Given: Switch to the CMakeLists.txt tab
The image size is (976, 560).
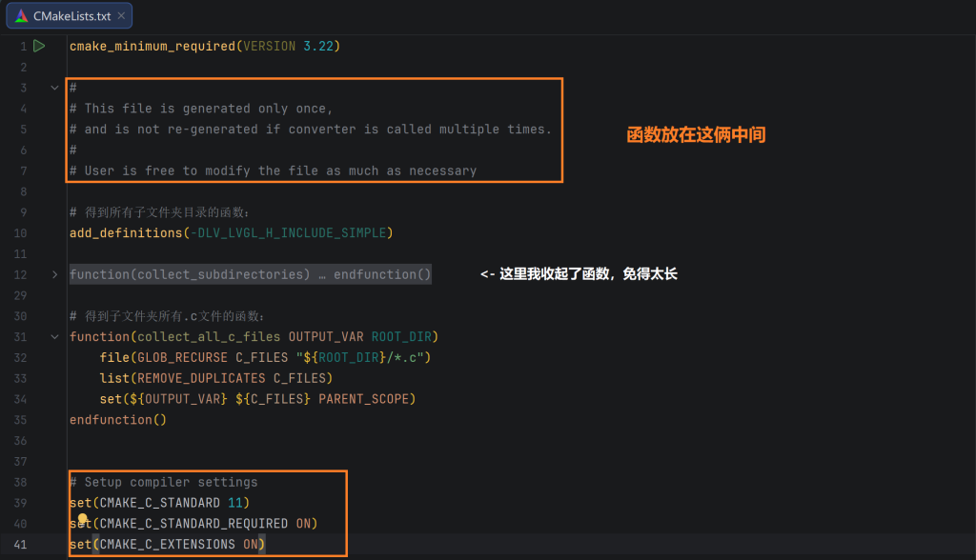Looking at the screenshot, I should pyautogui.click(x=71, y=16).
